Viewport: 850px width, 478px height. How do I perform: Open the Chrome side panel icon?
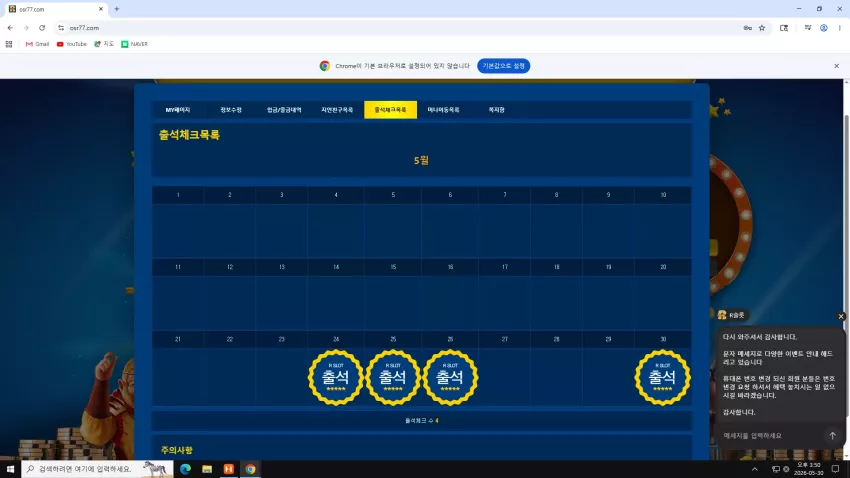(x=784, y=28)
